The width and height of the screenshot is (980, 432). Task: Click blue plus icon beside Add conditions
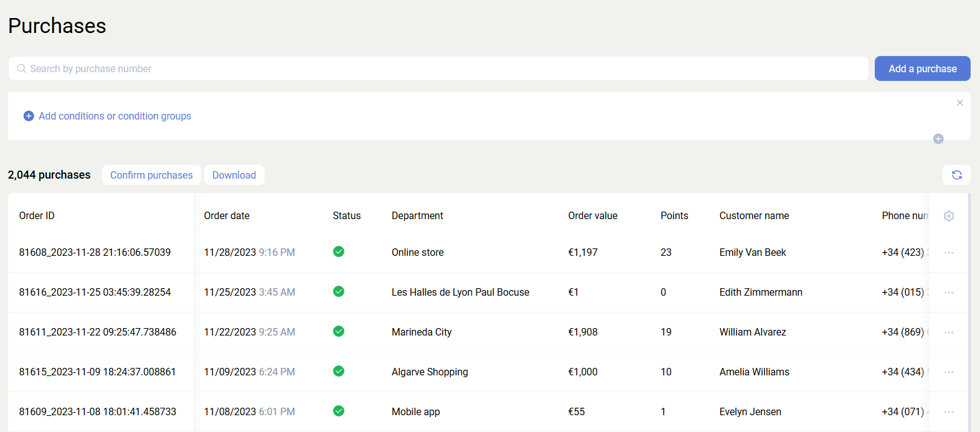click(29, 116)
